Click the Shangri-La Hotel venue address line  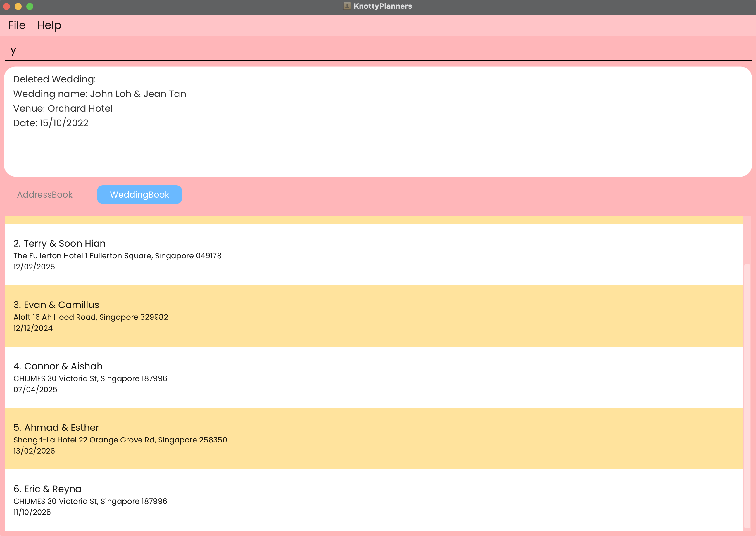tap(120, 440)
